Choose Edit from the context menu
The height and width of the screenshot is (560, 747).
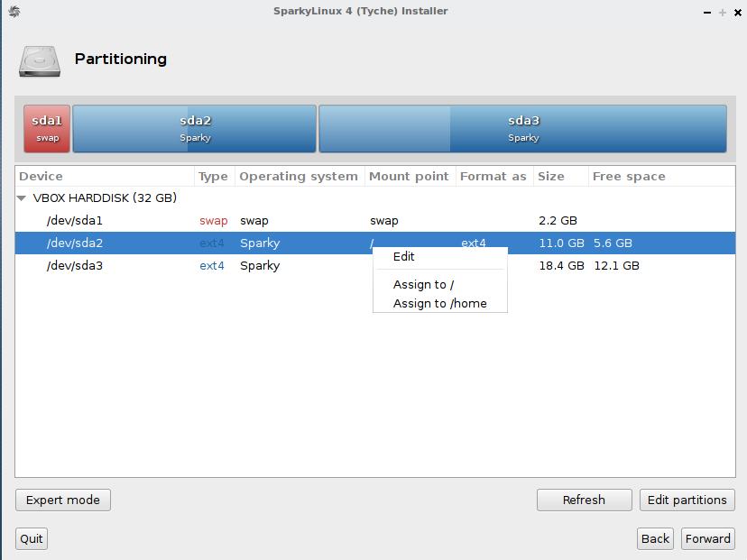pos(439,257)
